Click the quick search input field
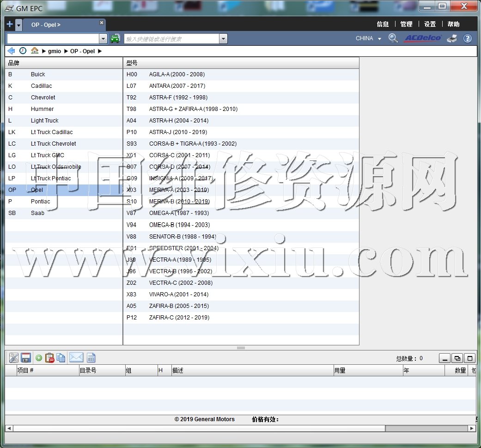The width and height of the screenshot is (481, 448). 172,39
